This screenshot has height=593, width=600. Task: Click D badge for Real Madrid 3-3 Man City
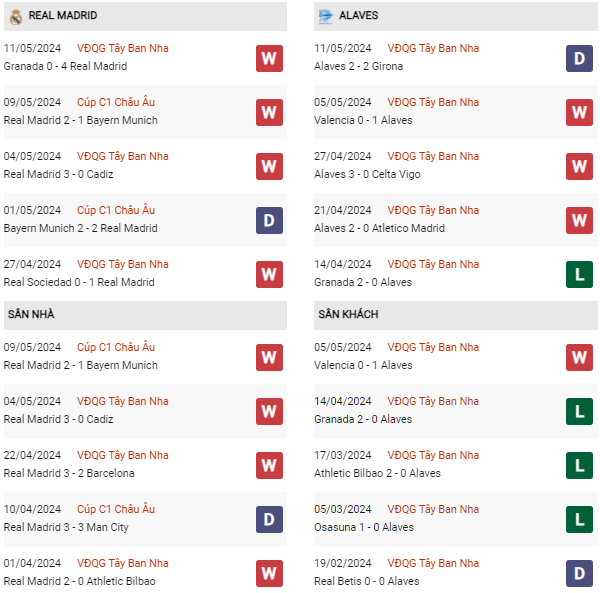(x=268, y=519)
